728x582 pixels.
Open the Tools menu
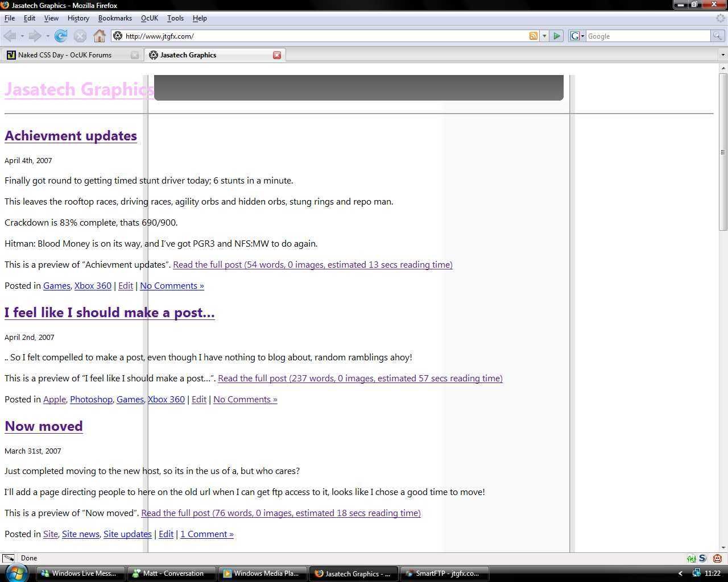pyautogui.click(x=175, y=18)
